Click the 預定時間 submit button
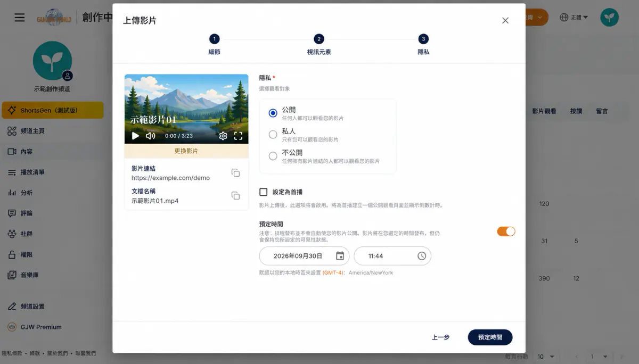Viewport: 639px width, 364px height. [490, 337]
